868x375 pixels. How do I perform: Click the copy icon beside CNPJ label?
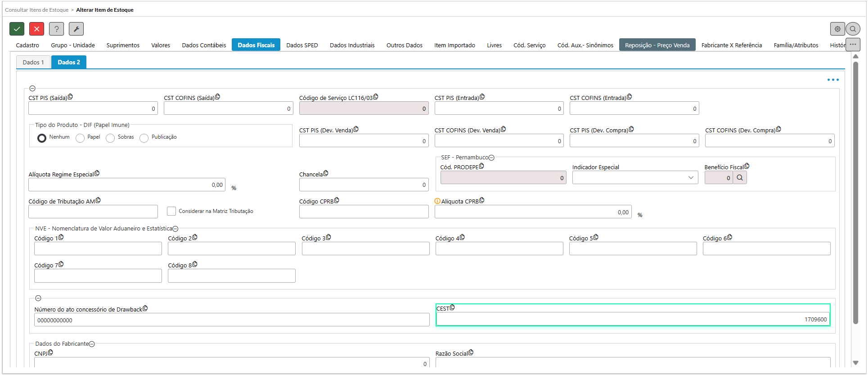(x=50, y=352)
